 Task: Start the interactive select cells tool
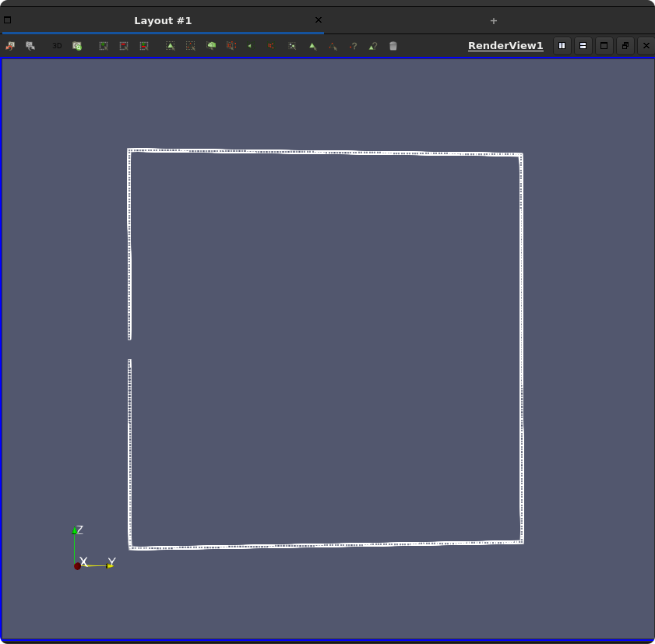(312, 46)
